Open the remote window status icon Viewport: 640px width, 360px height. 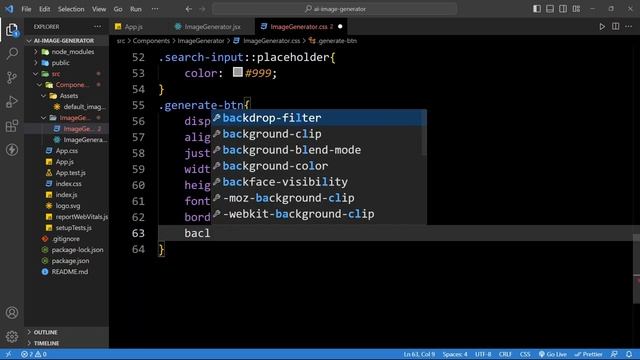coord(8,354)
